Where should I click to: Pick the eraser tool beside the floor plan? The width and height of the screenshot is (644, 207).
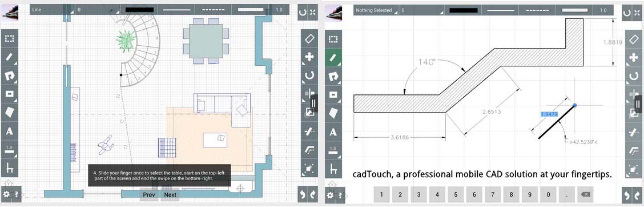pos(309,39)
